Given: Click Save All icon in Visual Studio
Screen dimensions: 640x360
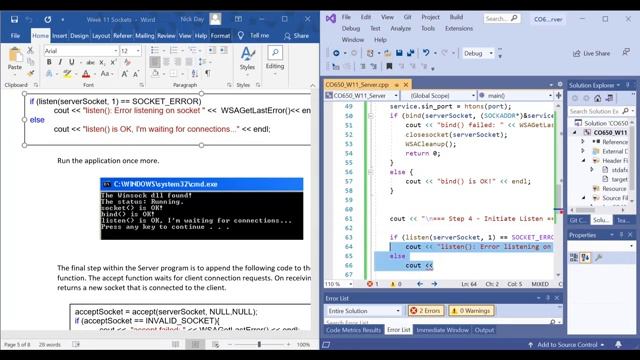Looking at the screenshot, I should point(411,53).
